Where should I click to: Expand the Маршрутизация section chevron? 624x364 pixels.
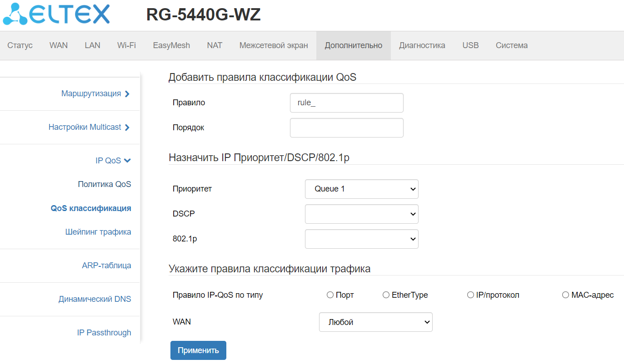[127, 94]
